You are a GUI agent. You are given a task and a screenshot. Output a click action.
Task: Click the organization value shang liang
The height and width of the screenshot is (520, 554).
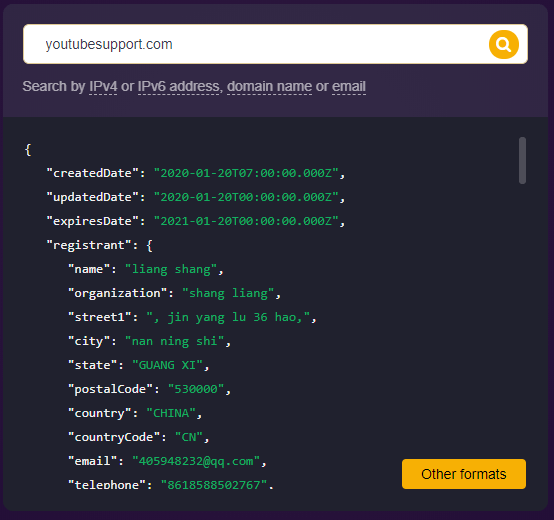click(228, 294)
